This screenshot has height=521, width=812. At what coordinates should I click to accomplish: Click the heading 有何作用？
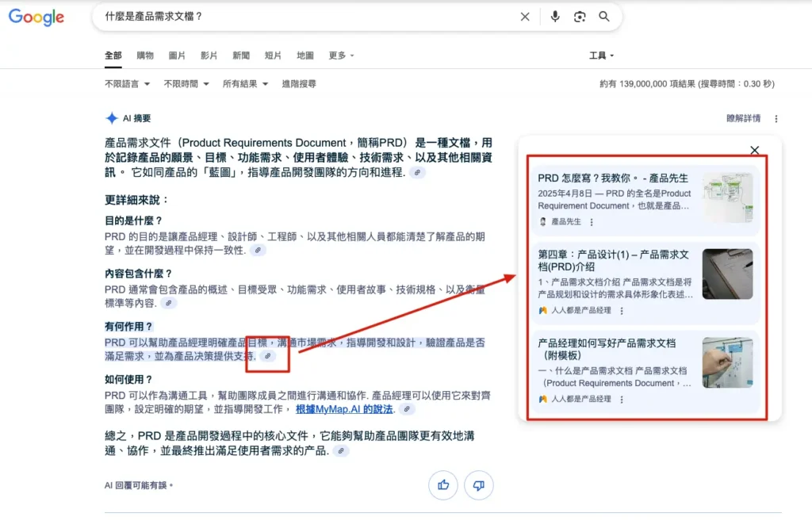pos(129,327)
